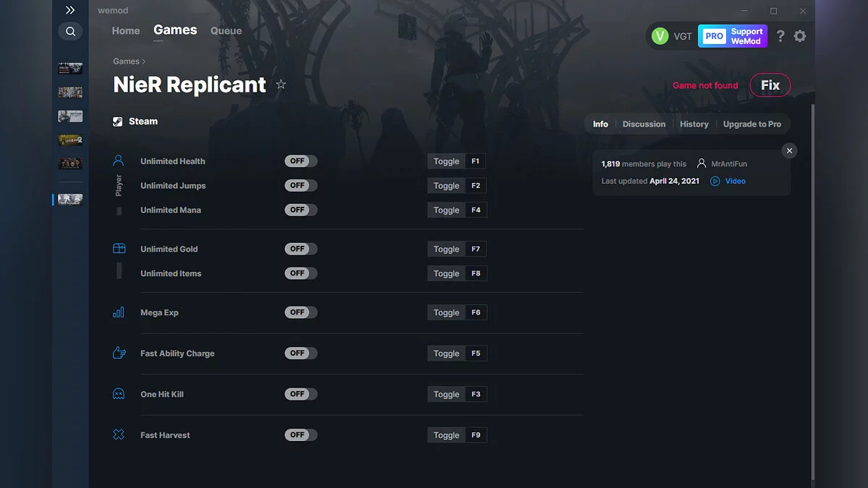Click Toggle hotkey button for F4

(457, 210)
